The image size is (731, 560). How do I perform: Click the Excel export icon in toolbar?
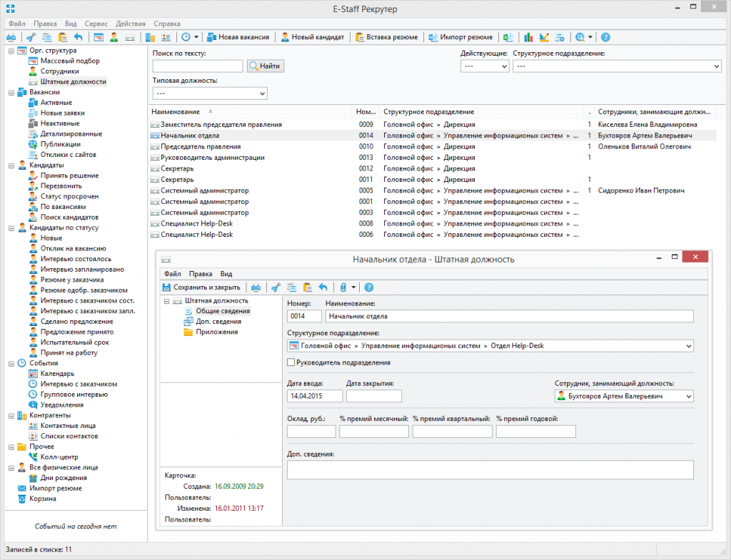508,37
